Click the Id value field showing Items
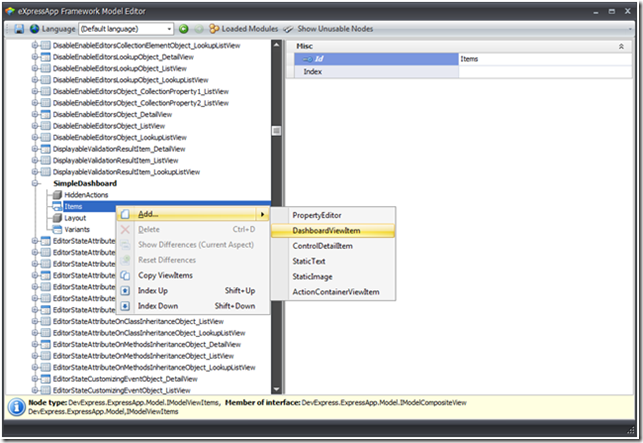The height and width of the screenshot is (443, 643). (545, 59)
